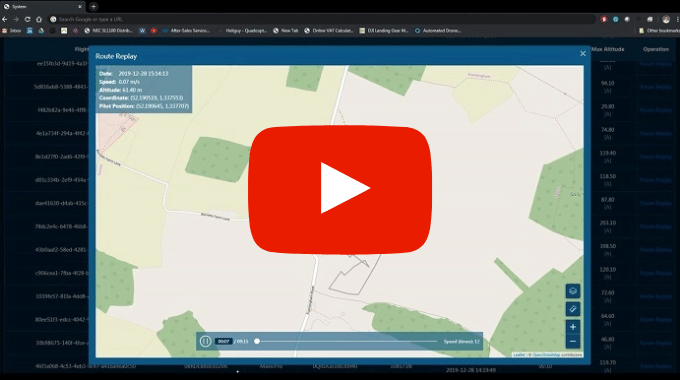The height and width of the screenshot is (380, 680).
Task: Click the Operation column header
Action: pos(656,49)
